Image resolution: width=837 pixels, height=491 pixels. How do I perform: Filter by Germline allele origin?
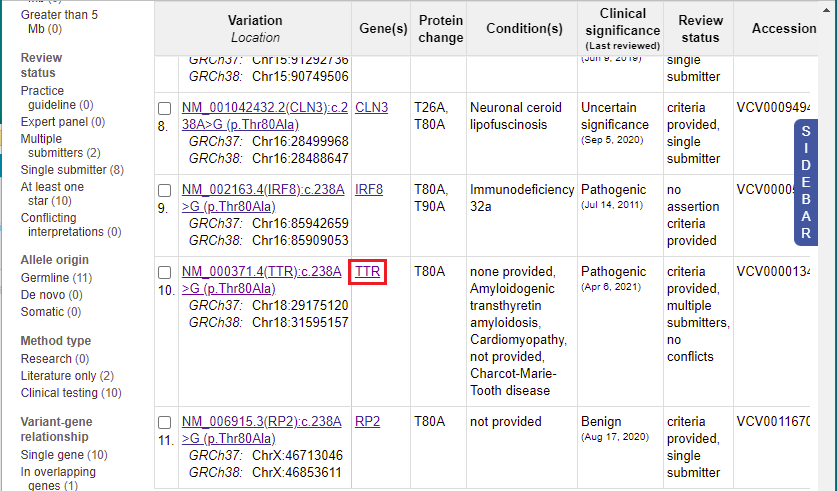56,278
